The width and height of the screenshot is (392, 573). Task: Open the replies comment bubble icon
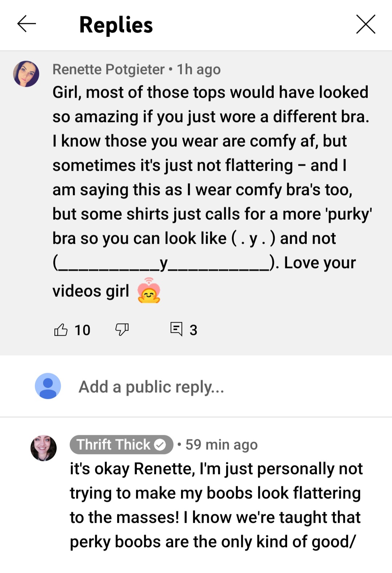[176, 329]
